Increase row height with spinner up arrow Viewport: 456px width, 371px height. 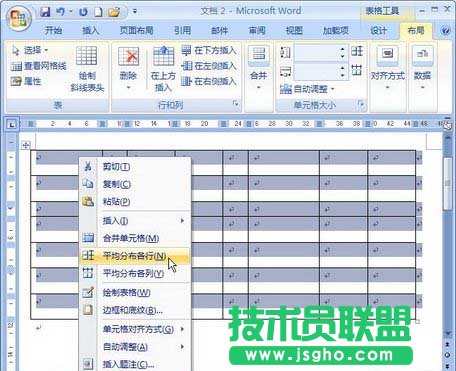pos(343,49)
